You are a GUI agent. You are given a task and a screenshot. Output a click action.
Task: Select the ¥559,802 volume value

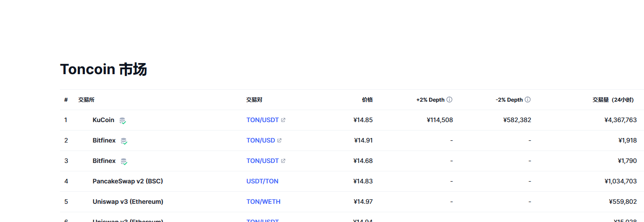(x=623, y=202)
